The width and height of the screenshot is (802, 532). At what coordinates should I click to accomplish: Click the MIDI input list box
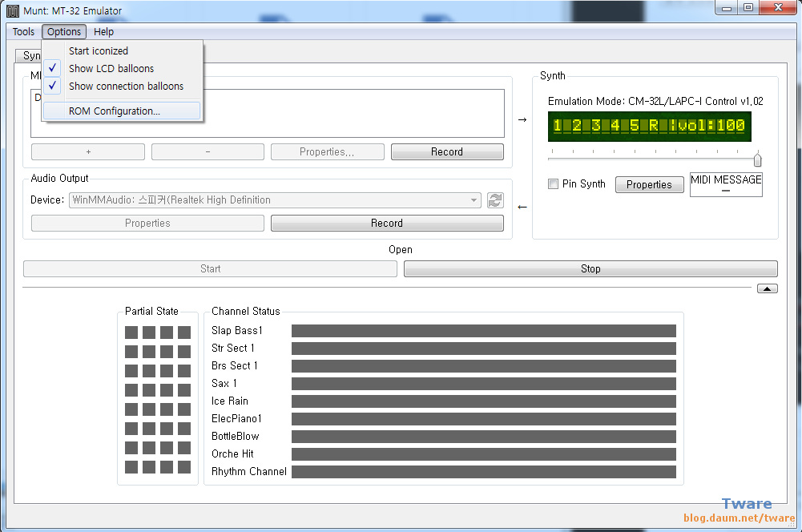pyautogui.click(x=268, y=114)
